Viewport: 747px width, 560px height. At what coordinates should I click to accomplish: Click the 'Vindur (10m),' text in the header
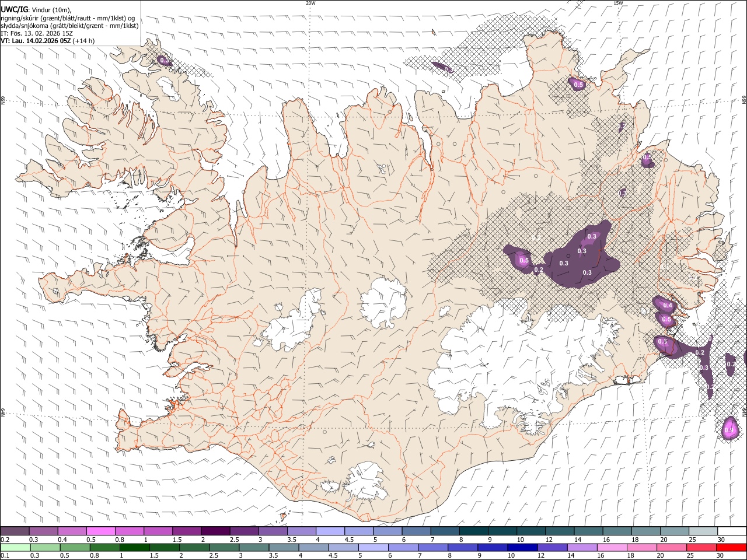pyautogui.click(x=52, y=10)
